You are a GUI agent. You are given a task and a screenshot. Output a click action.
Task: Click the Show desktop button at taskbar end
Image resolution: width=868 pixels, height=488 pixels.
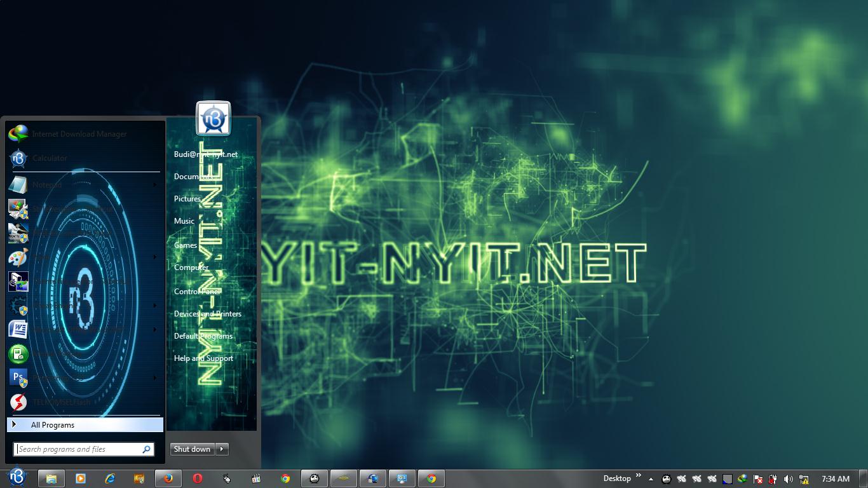[863, 478]
